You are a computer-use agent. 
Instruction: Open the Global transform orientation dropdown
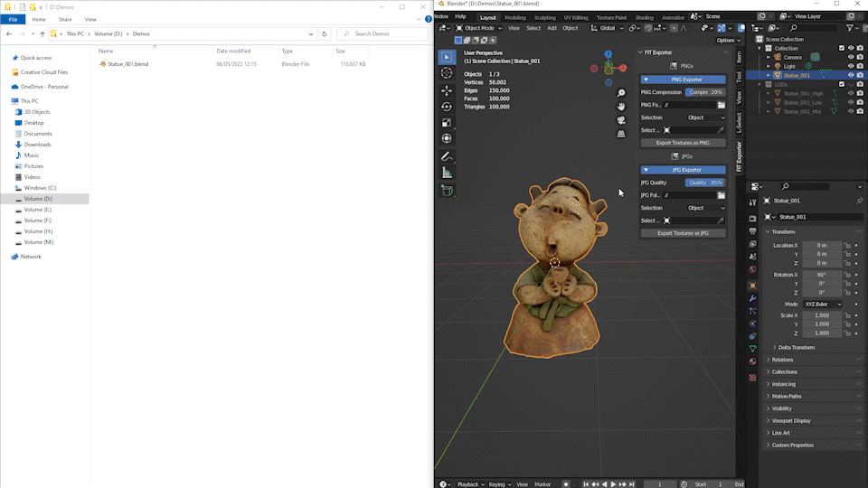[x=608, y=28]
